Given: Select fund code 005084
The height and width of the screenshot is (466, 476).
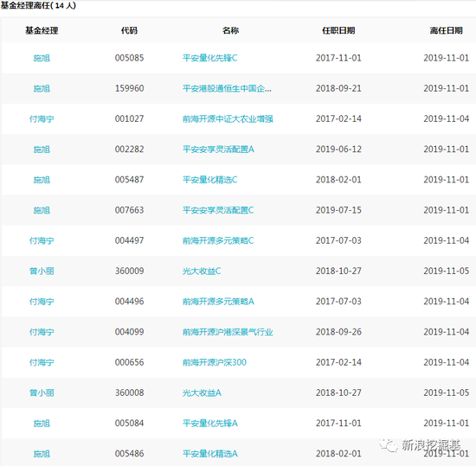Looking at the screenshot, I should tap(129, 424).
